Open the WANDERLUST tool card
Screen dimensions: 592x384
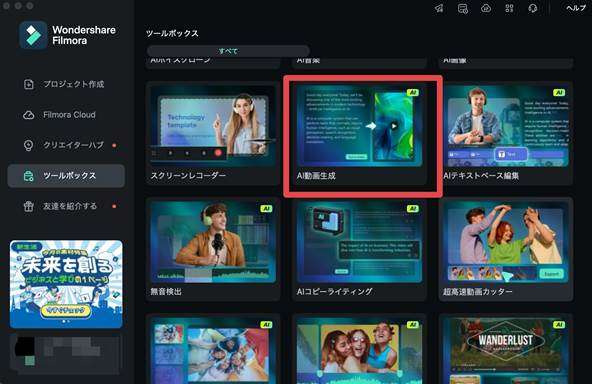coord(506,349)
